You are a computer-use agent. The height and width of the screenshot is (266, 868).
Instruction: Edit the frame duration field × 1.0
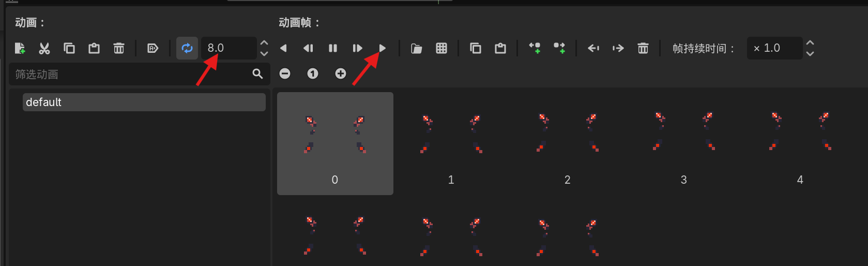pos(774,48)
